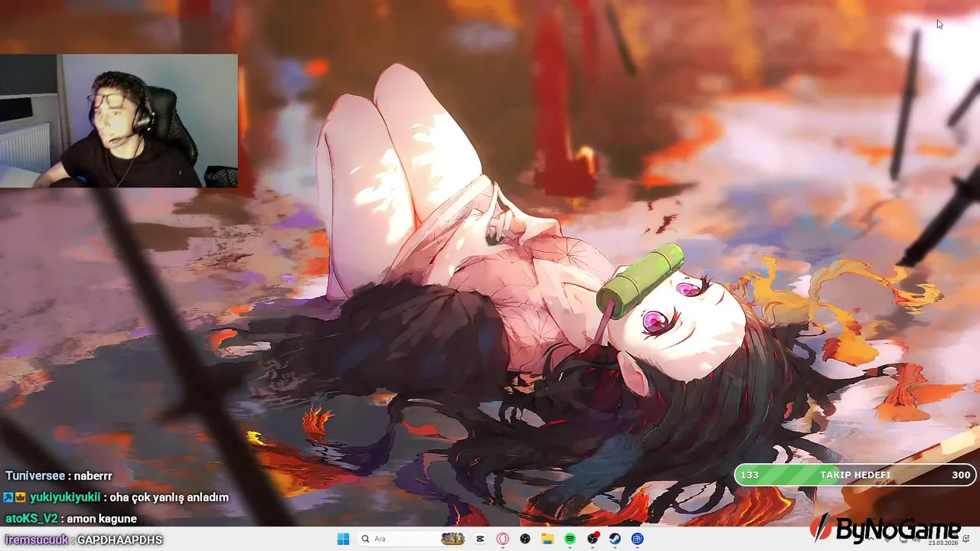Click chat username iremsucuuk
The width and height of the screenshot is (980, 551).
coord(35,540)
